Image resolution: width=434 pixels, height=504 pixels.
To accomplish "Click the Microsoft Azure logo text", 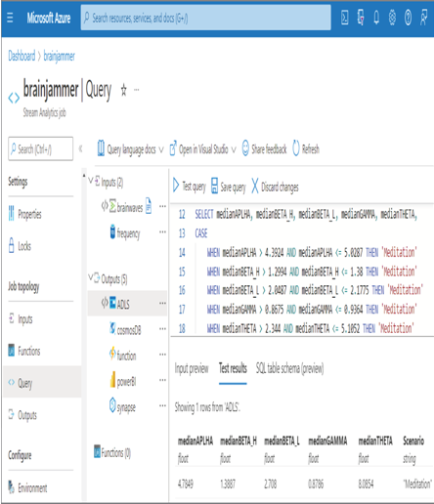I will point(49,18).
